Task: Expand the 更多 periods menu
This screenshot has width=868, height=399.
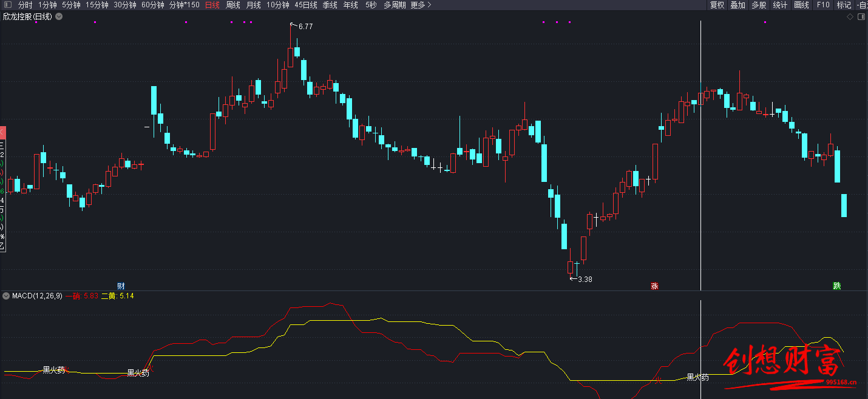Action: click(421, 5)
